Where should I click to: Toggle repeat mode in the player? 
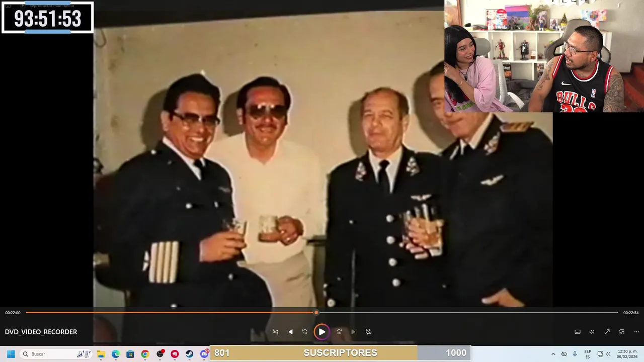pyautogui.click(x=369, y=332)
